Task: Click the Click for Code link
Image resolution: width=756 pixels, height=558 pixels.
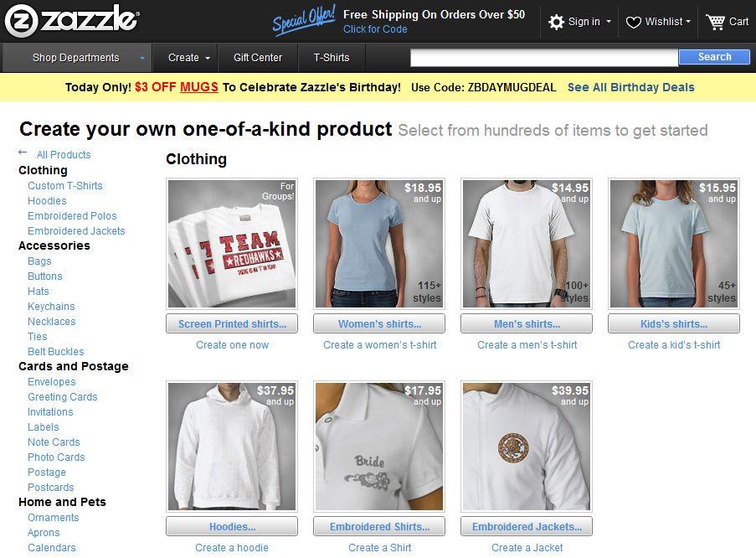Action: [375, 29]
